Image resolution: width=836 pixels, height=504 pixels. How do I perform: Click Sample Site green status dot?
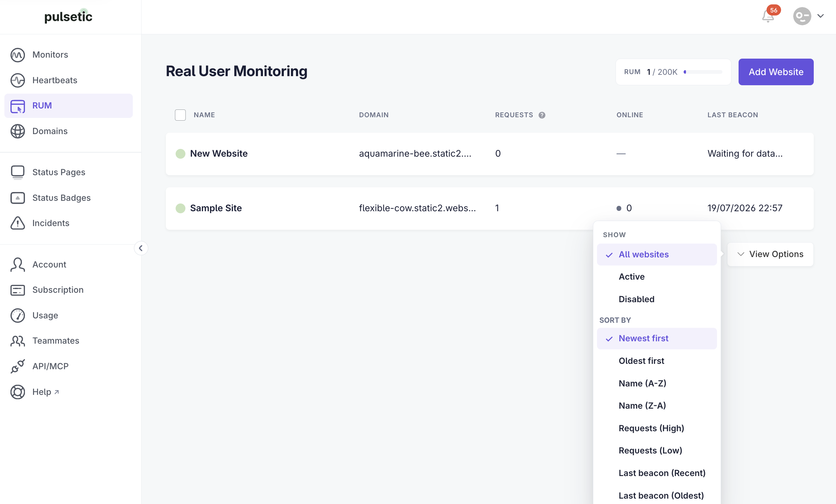[180, 208]
